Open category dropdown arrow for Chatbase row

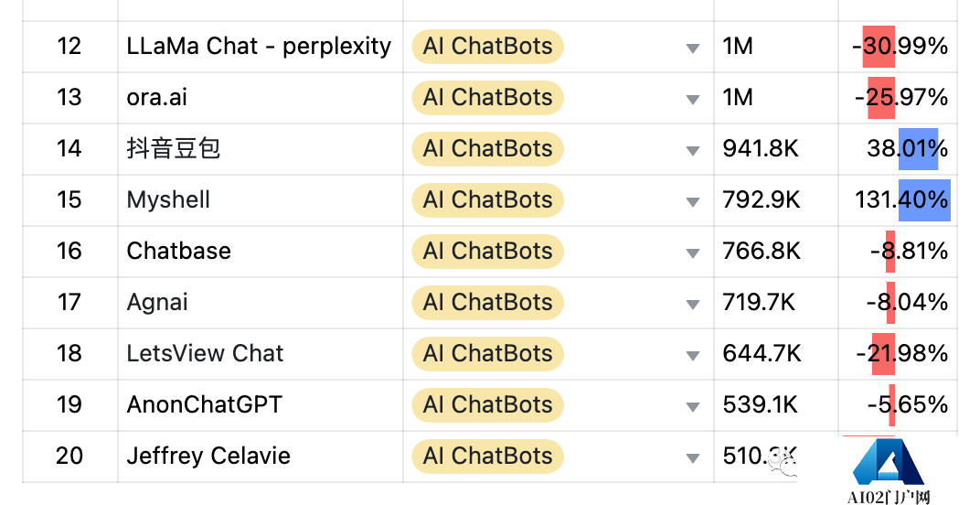(x=693, y=253)
